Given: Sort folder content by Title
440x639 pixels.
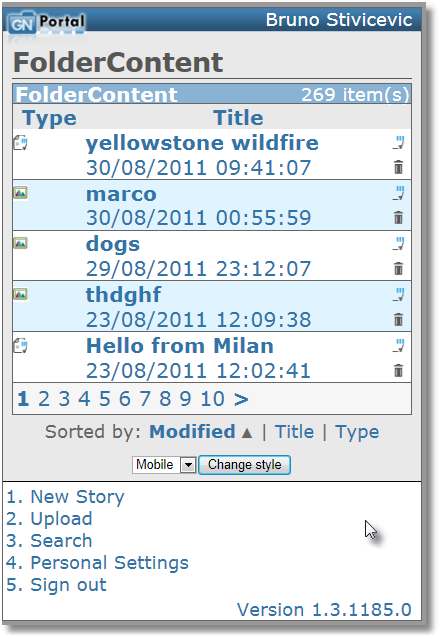Looking at the screenshot, I should click(x=294, y=432).
